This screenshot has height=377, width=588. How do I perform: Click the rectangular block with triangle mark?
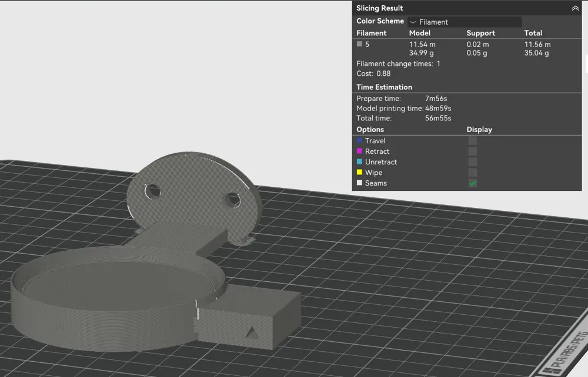(x=249, y=318)
